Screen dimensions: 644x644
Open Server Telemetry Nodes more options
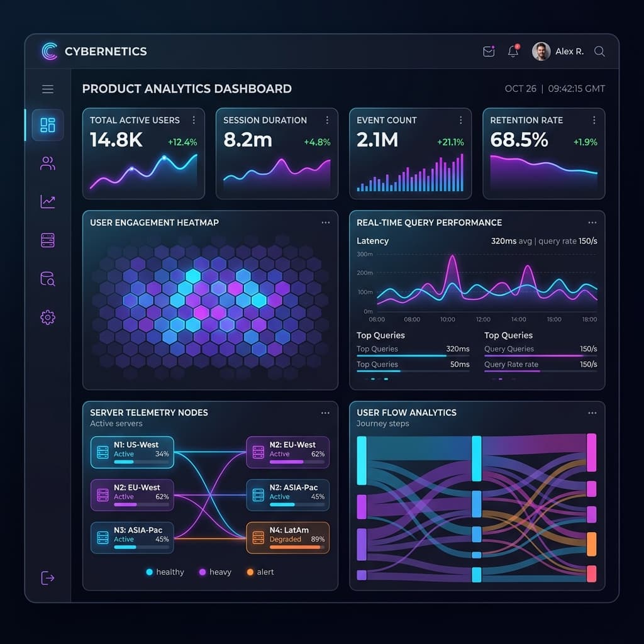coord(325,413)
